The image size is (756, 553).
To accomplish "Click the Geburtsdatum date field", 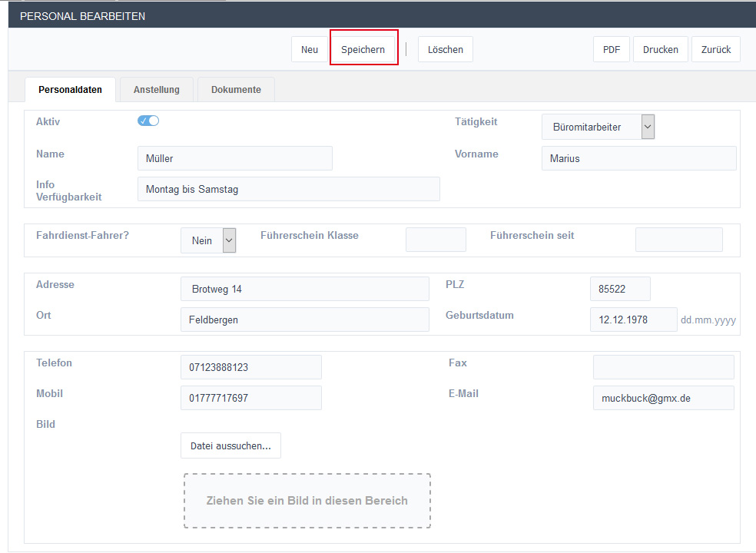I will pos(634,320).
